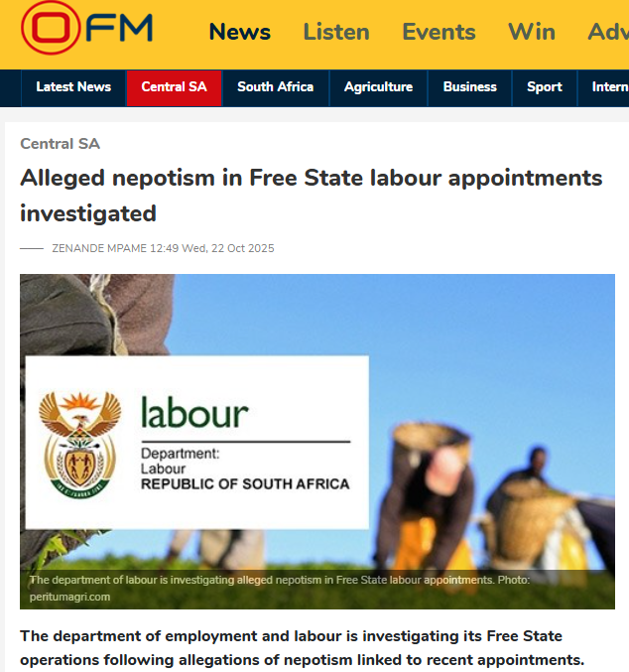
Task: Switch to the Agriculture tab
Action: [378, 87]
